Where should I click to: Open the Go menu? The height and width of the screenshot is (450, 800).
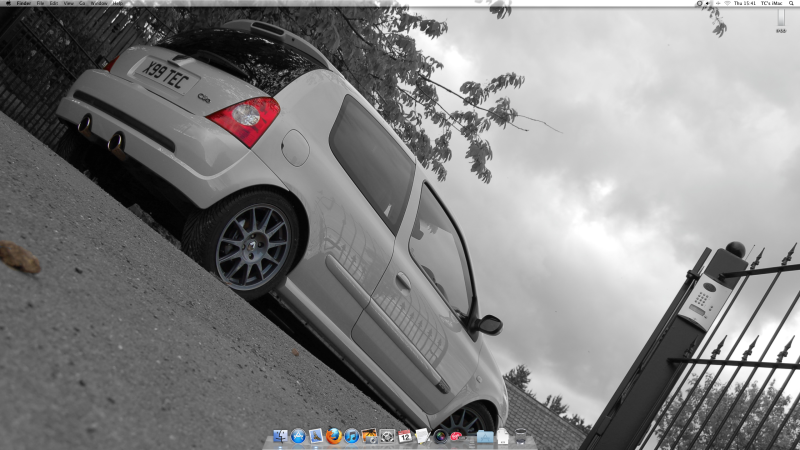pyautogui.click(x=82, y=3)
